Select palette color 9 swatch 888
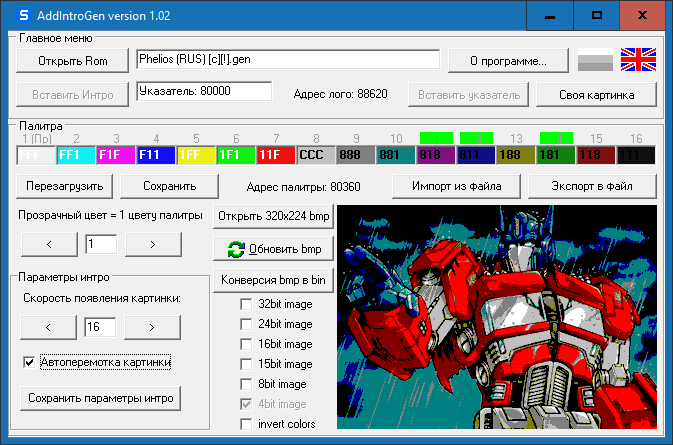This screenshot has height=445, width=673. point(356,155)
